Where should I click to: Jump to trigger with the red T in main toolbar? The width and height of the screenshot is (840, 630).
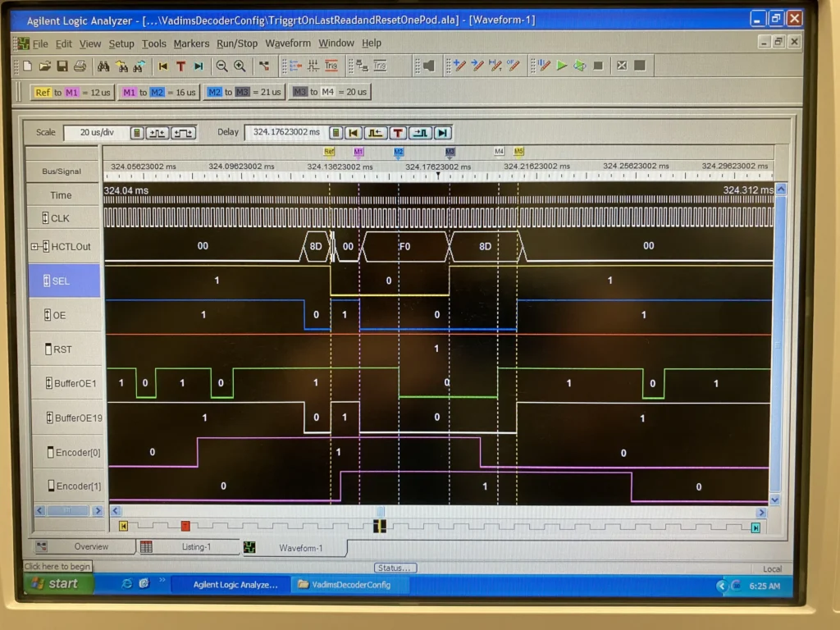click(x=180, y=66)
